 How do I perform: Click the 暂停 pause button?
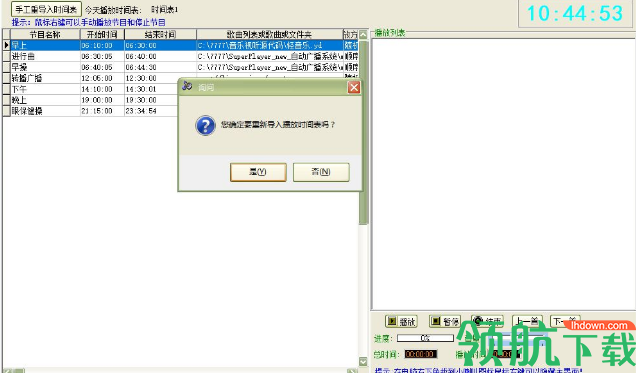(445, 322)
